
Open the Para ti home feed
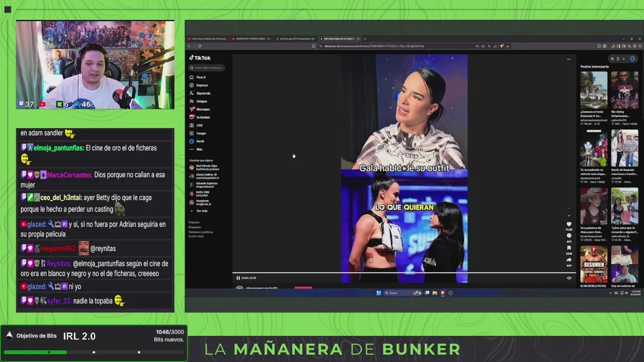click(x=198, y=77)
